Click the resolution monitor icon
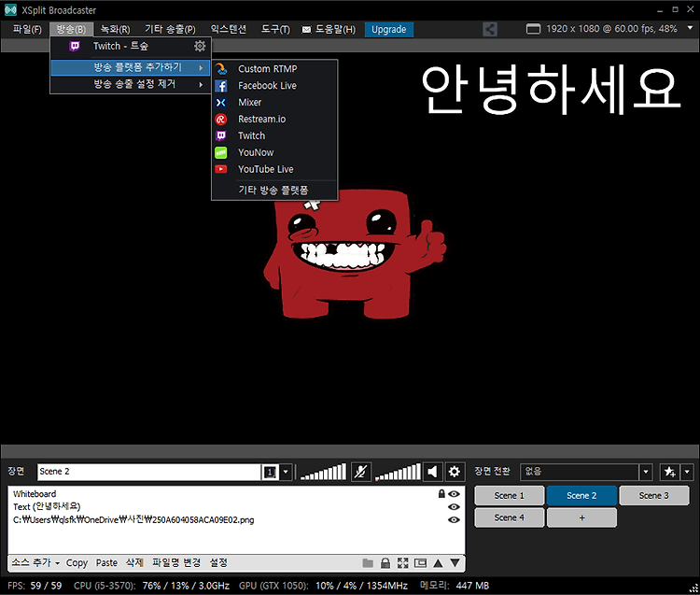Viewport: 700px width, 595px height. coord(533,29)
